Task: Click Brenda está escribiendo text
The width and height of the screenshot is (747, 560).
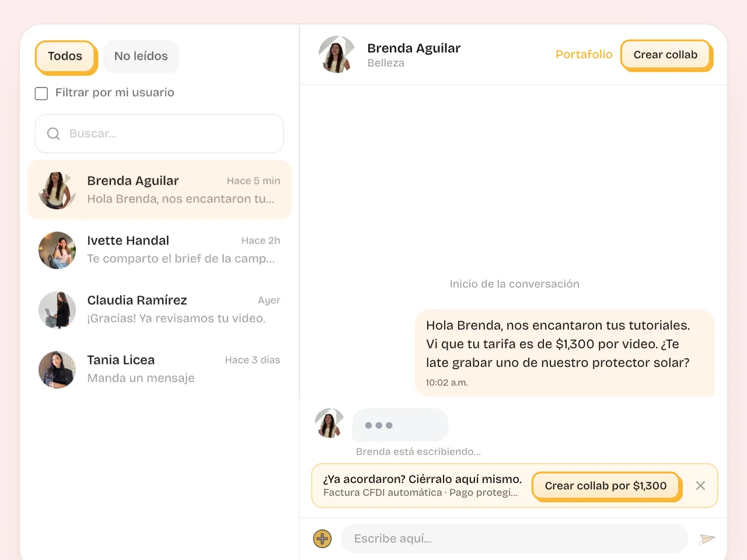Action: 418,452
